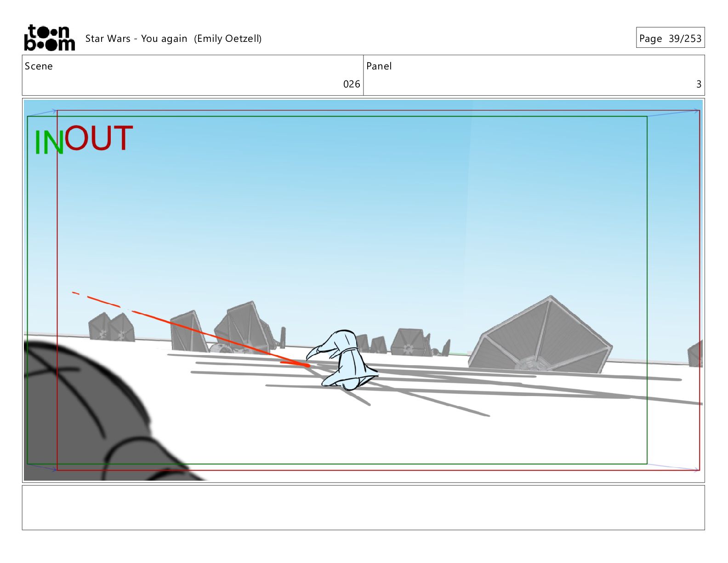728x563 pixels.
Task: Click the empty notes box below the panel
Action: pos(363,507)
